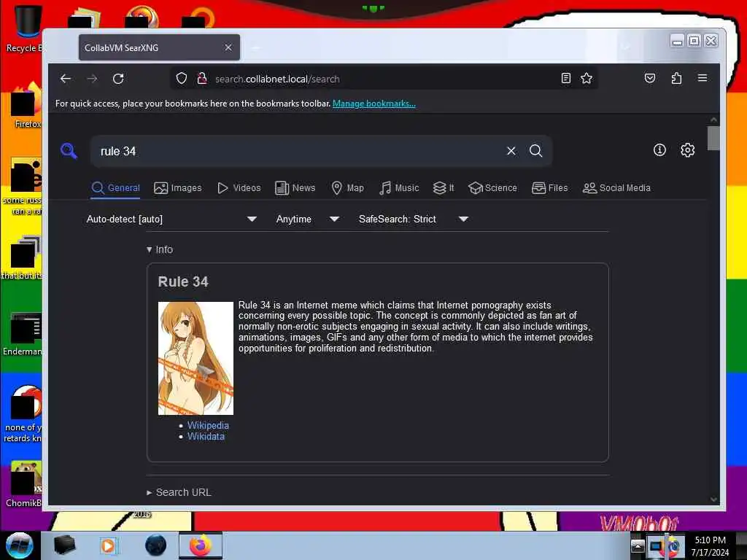Open SearXNG preferences gear
This screenshot has height=560, width=747.
point(687,150)
